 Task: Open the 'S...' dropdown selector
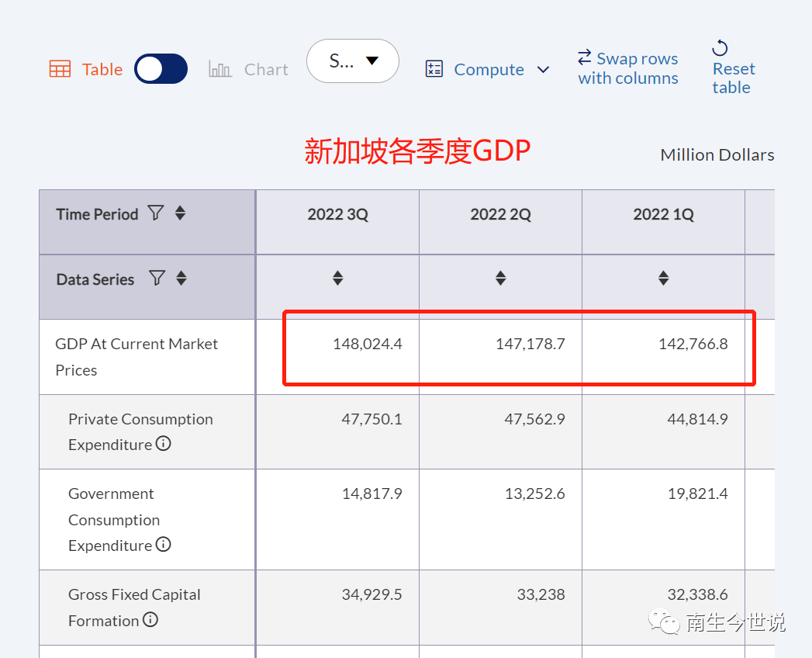pyautogui.click(x=353, y=61)
